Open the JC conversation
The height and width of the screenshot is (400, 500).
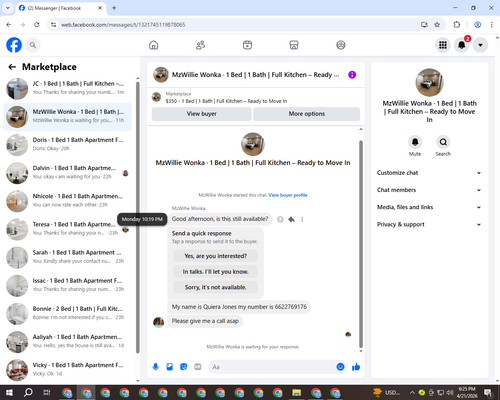(67, 88)
